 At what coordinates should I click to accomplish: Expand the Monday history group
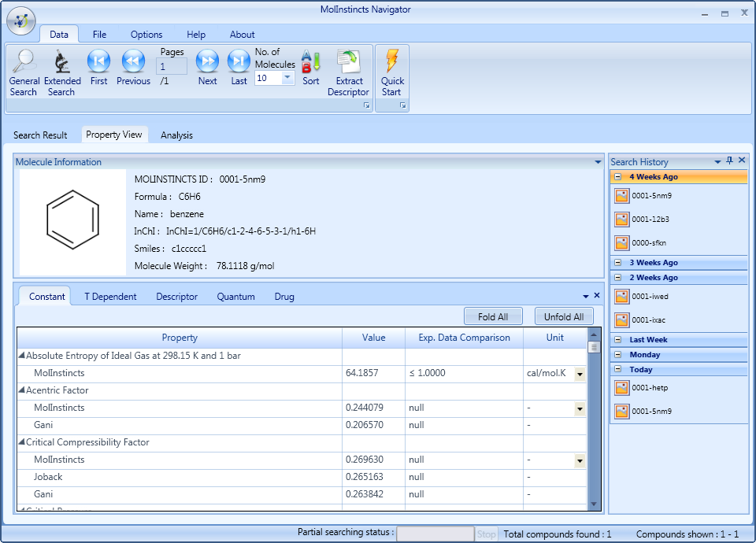[x=617, y=355]
